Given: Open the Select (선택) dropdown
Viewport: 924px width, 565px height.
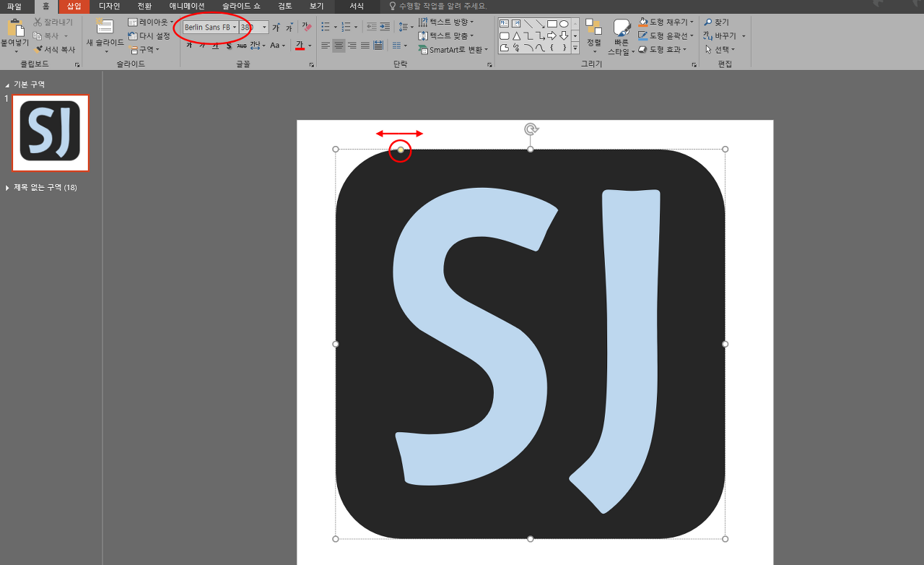Looking at the screenshot, I should [x=720, y=49].
